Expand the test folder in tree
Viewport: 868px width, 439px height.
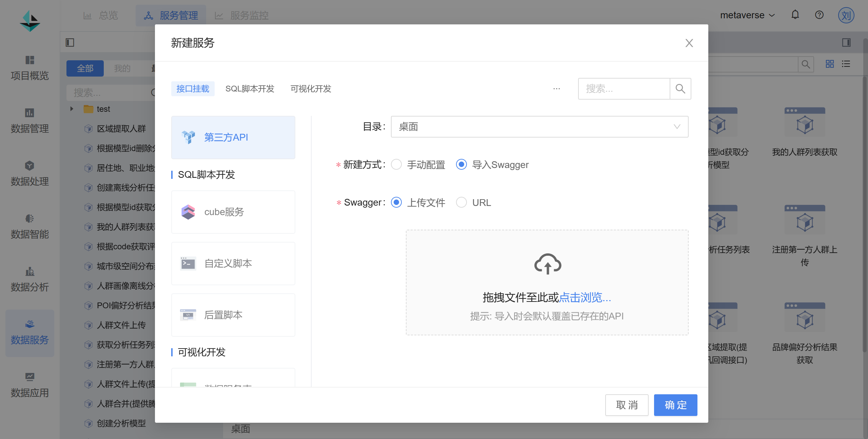(72, 109)
